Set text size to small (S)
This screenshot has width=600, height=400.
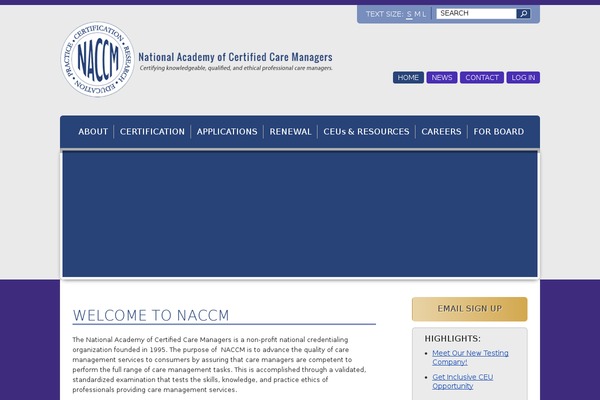coord(409,14)
